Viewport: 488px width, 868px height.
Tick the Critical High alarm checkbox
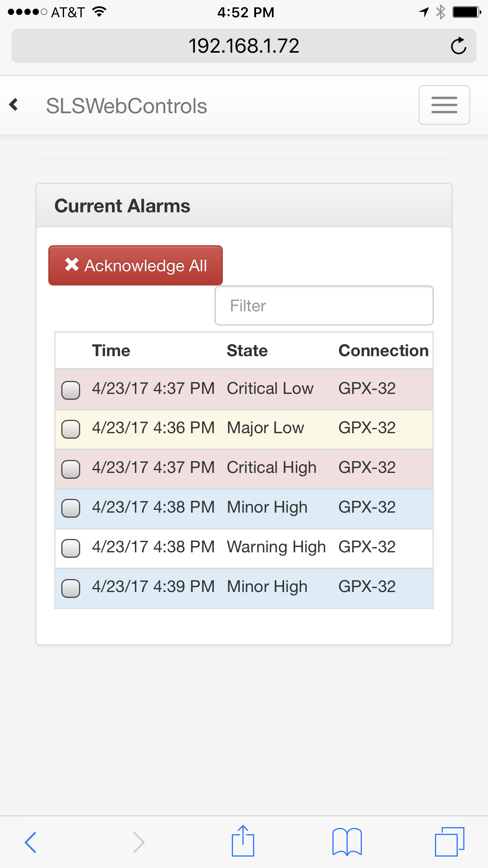point(71,469)
